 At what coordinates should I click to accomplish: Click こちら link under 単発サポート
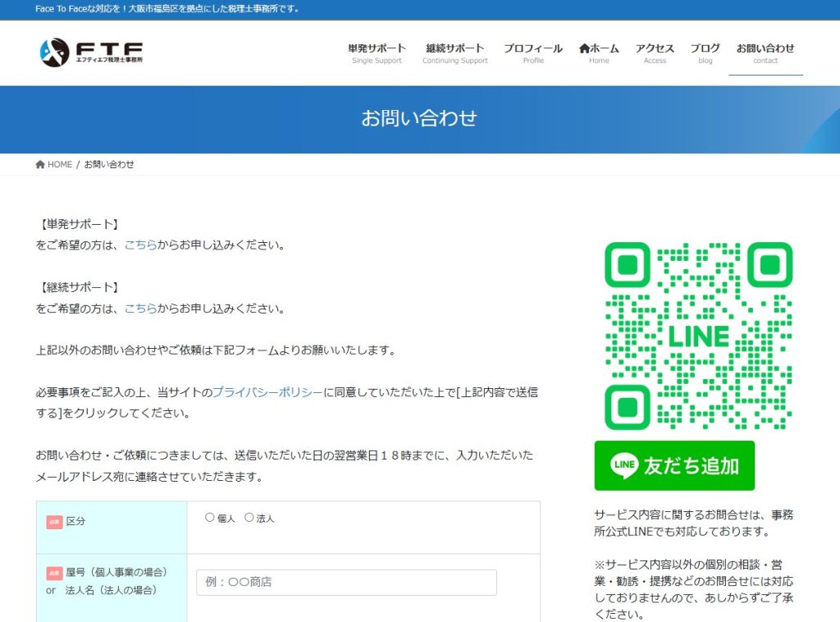[x=141, y=245]
